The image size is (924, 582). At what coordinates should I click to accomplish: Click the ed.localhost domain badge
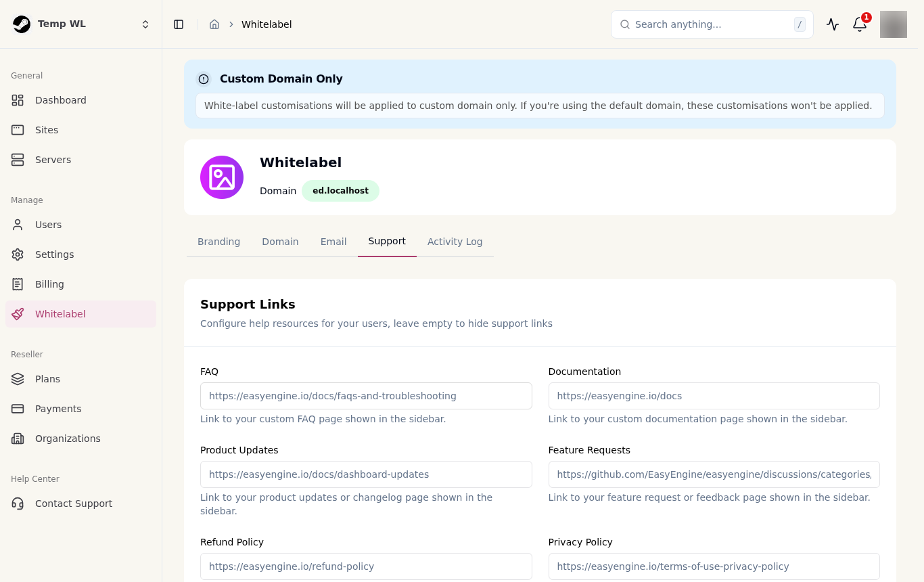[x=340, y=191]
